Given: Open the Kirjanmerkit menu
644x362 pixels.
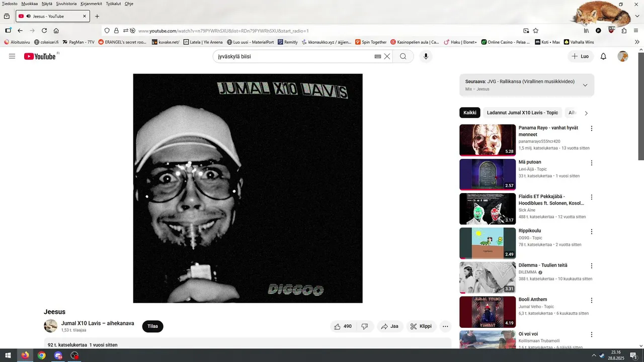Looking at the screenshot, I should (x=91, y=4).
